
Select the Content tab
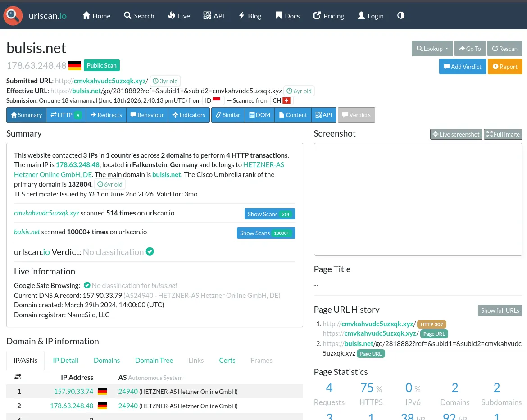(x=293, y=115)
